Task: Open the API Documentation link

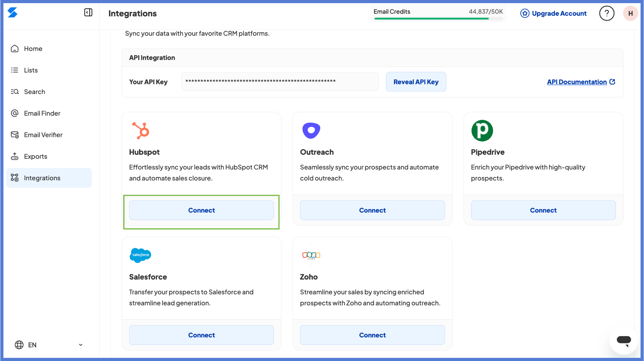Action: coord(577,82)
